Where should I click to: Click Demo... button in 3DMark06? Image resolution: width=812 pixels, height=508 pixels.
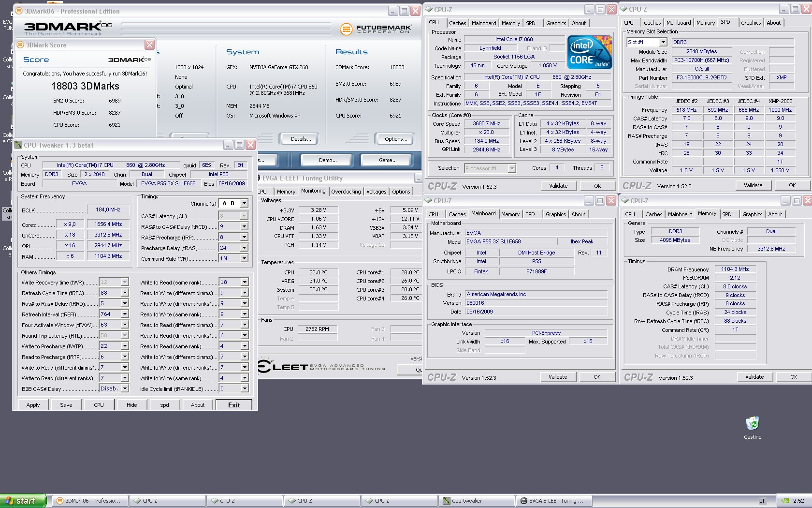coord(328,160)
